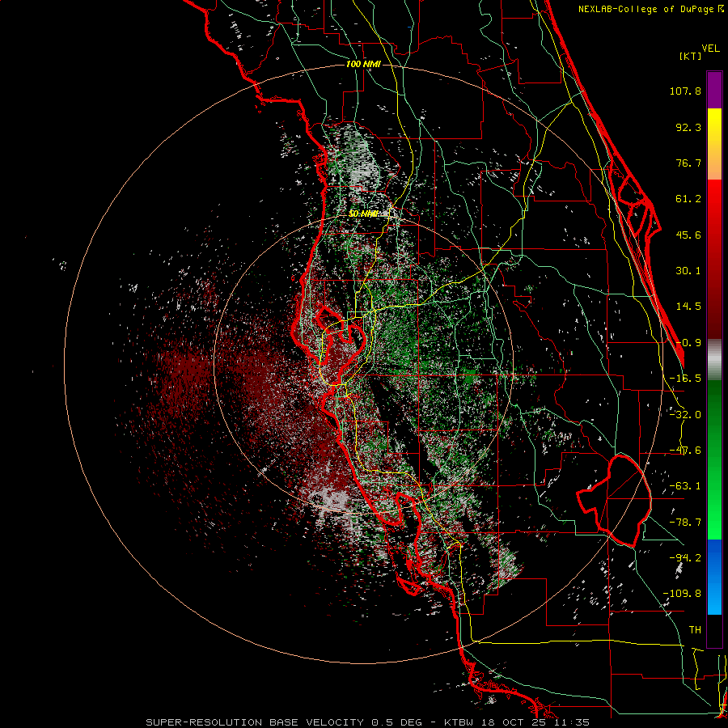This screenshot has width=728, height=728.
Task: Click the -0.9 velocity scale value
Action: (688, 343)
